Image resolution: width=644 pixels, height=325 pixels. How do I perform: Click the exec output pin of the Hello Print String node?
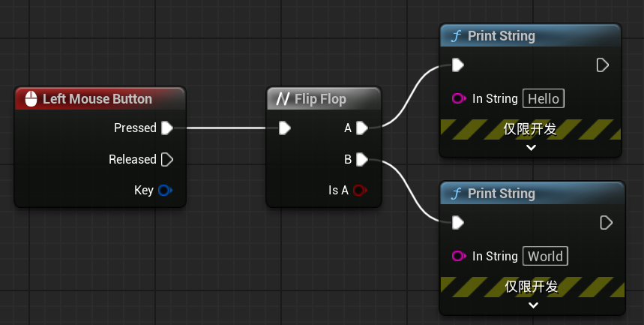(x=602, y=65)
